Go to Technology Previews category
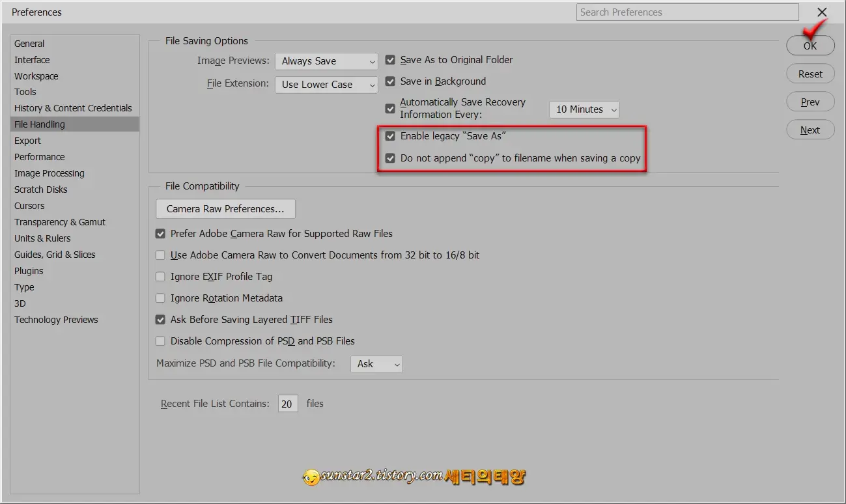 click(x=75, y=320)
